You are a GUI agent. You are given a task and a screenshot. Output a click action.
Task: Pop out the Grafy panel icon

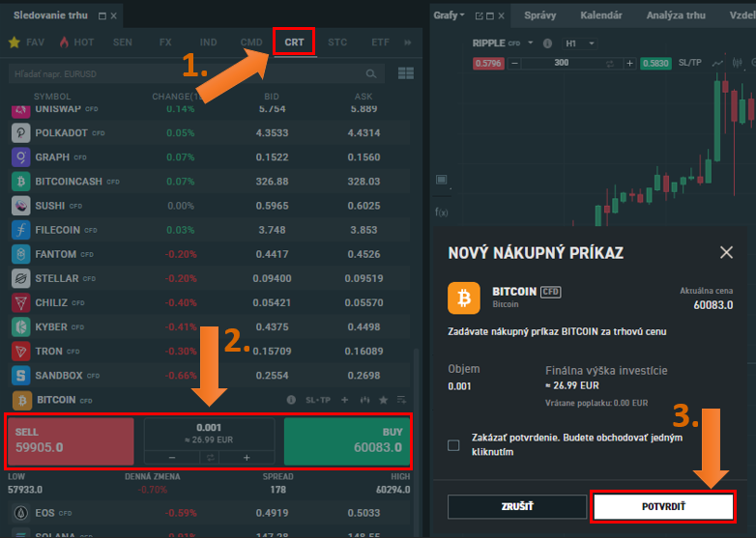479,15
